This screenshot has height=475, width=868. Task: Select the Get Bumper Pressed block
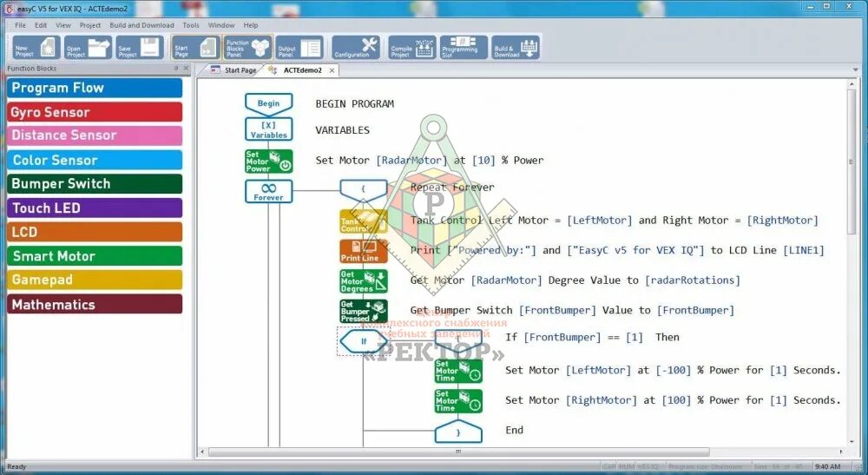click(x=363, y=311)
